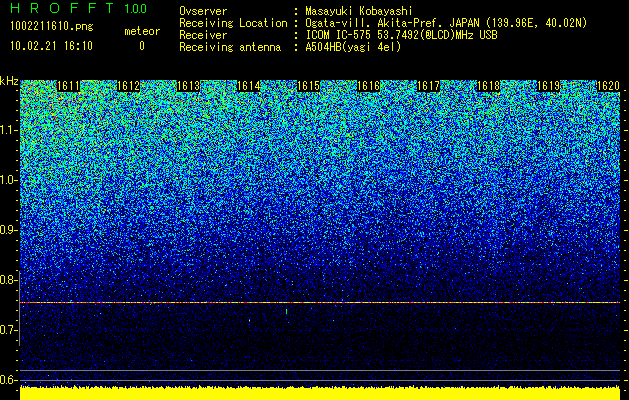Image resolution: width=629 pixels, height=400 pixels.
Task: Click the meteor count value 0
Action: [x=142, y=46]
